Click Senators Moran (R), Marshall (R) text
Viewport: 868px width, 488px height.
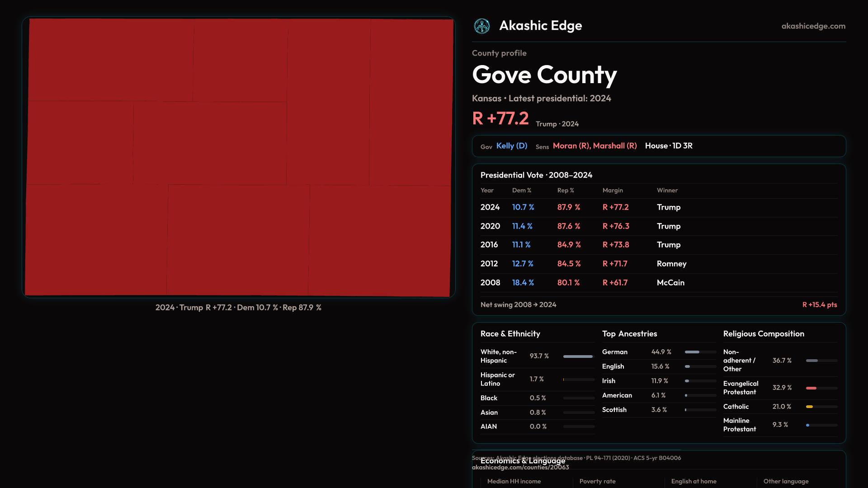(x=594, y=146)
